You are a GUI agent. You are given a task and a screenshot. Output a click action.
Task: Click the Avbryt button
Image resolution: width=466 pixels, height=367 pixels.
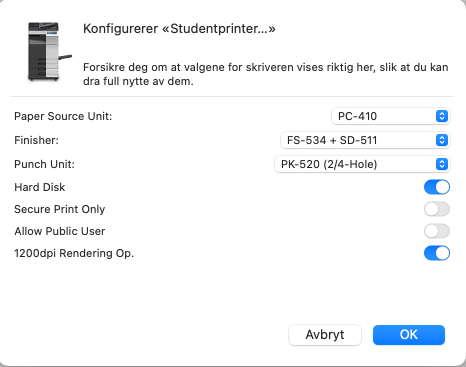(325, 335)
